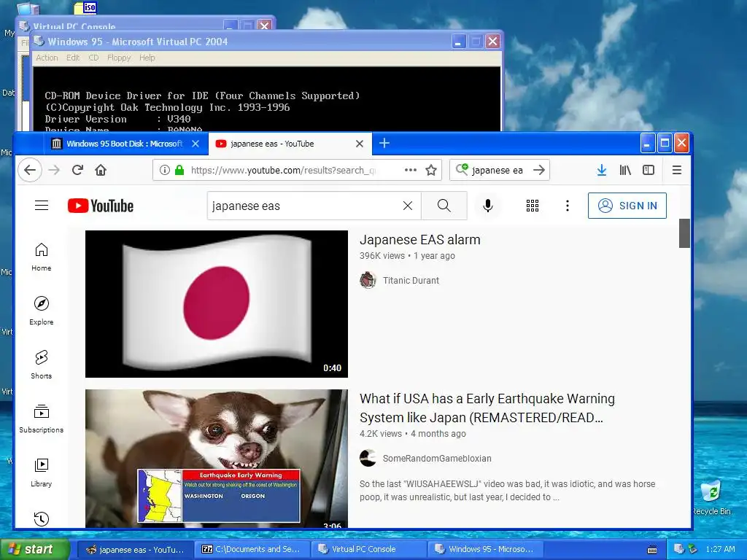Close the Windows 95 Boot Disk tab
Screen dimensions: 747x560
(196, 144)
